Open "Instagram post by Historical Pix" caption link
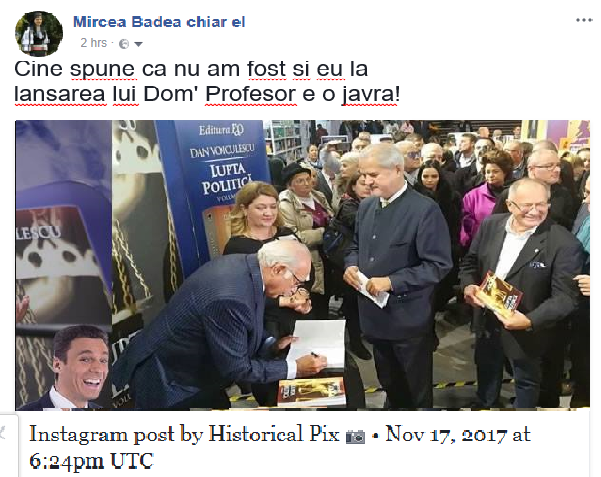Viewport: 601px width, 477px height. (184, 435)
